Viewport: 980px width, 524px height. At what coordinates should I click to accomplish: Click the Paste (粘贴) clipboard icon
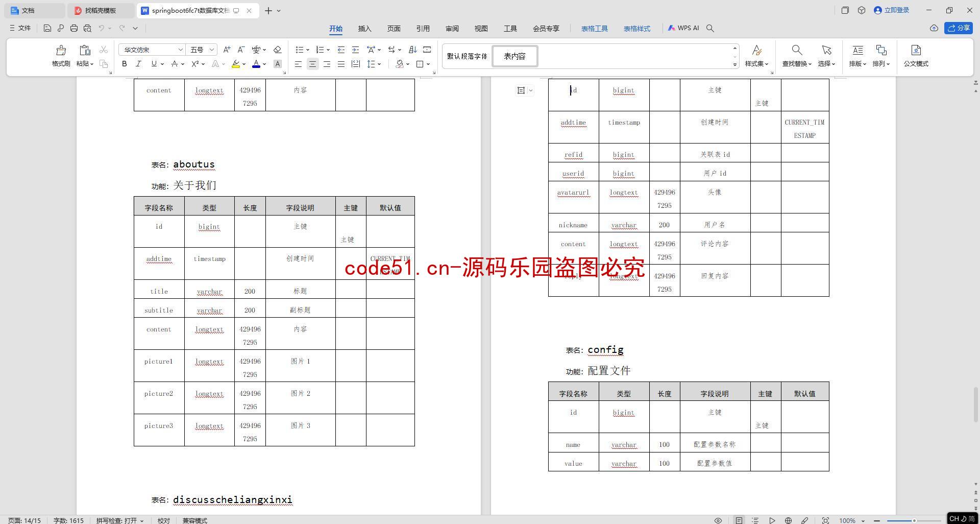(85, 50)
